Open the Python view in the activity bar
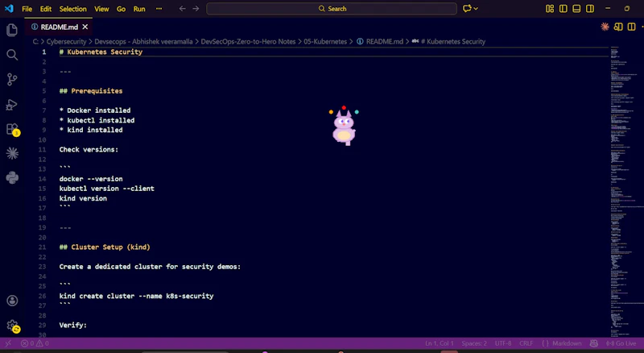The height and width of the screenshot is (353, 644). [x=12, y=178]
